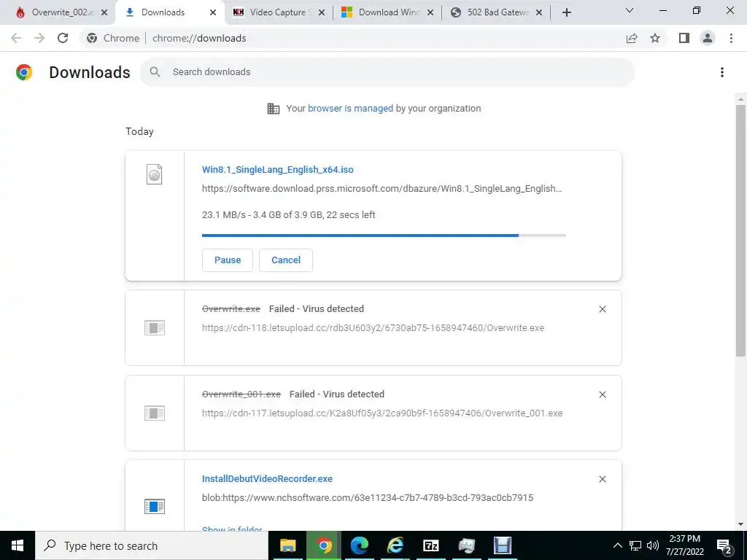The height and width of the screenshot is (560, 747).
Task: Close the Video Capture tab
Action: click(x=322, y=12)
